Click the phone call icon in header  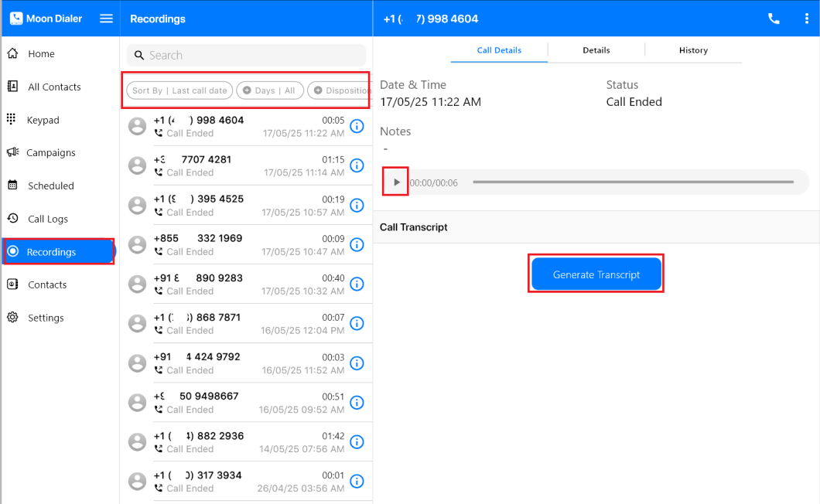click(x=774, y=19)
